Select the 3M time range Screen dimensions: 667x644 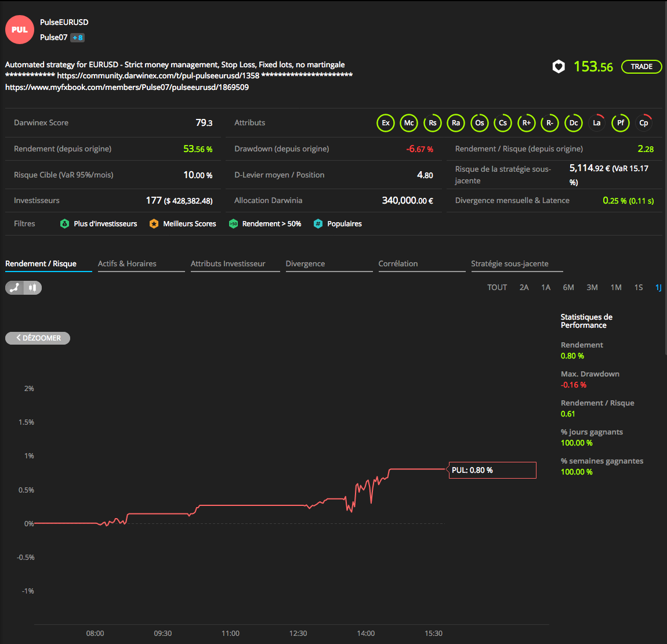(x=592, y=288)
